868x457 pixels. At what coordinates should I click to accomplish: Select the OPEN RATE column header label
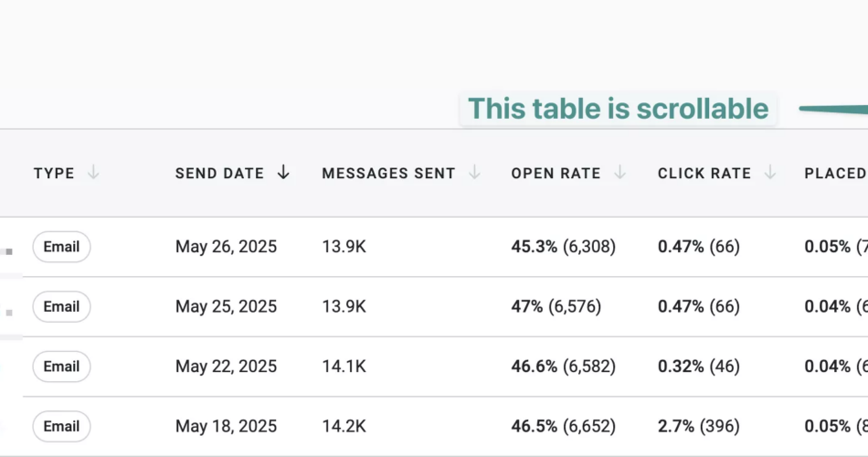[556, 174]
